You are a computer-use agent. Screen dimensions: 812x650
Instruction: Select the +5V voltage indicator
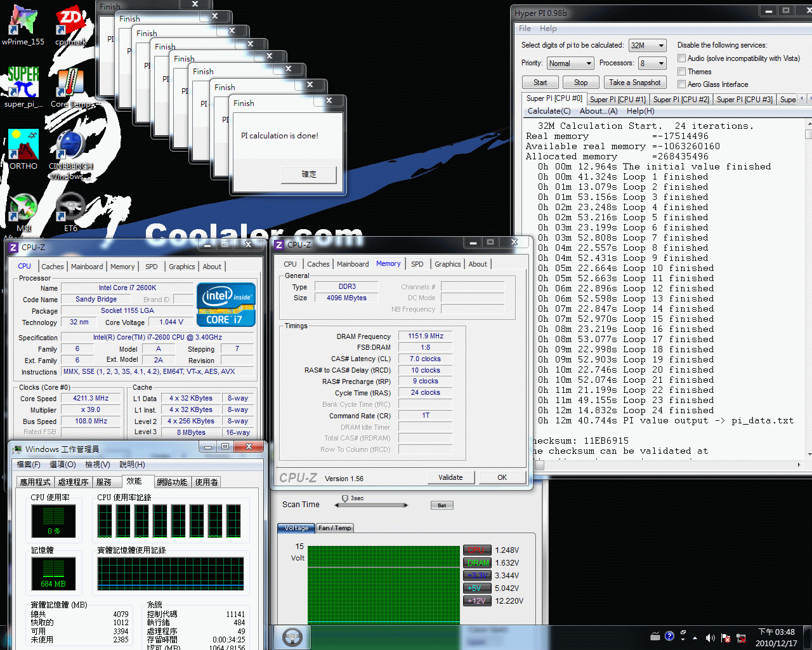coord(477,588)
